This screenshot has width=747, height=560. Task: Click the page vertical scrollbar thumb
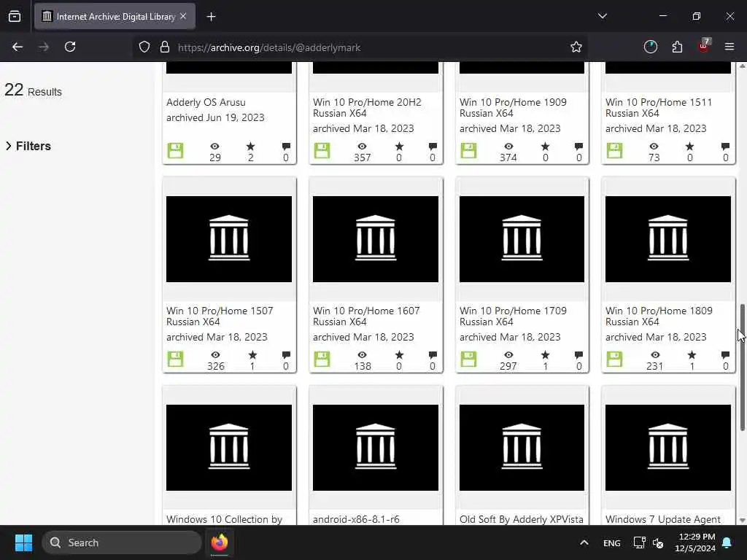(742, 367)
